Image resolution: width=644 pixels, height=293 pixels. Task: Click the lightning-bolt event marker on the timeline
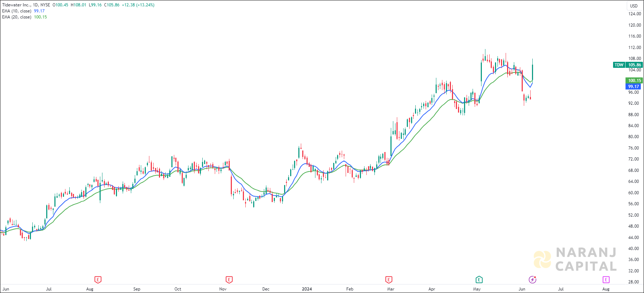532,280
